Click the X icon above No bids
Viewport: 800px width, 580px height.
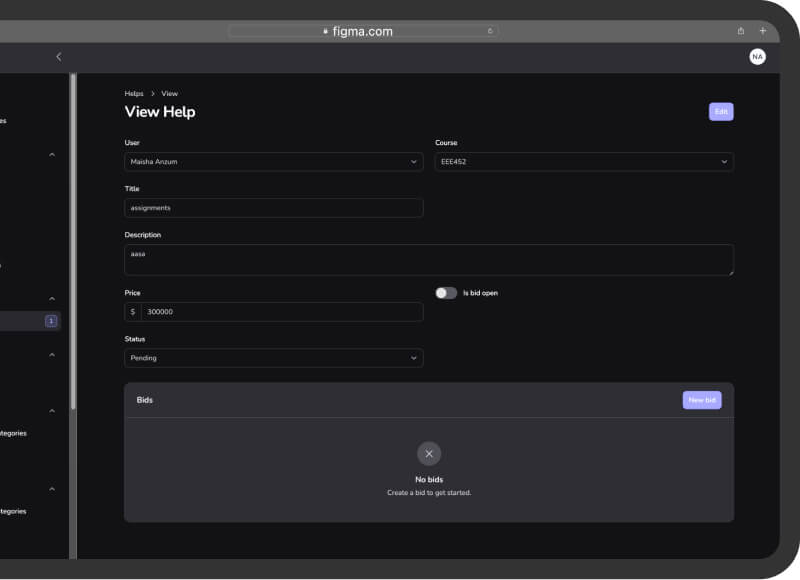[x=429, y=454]
